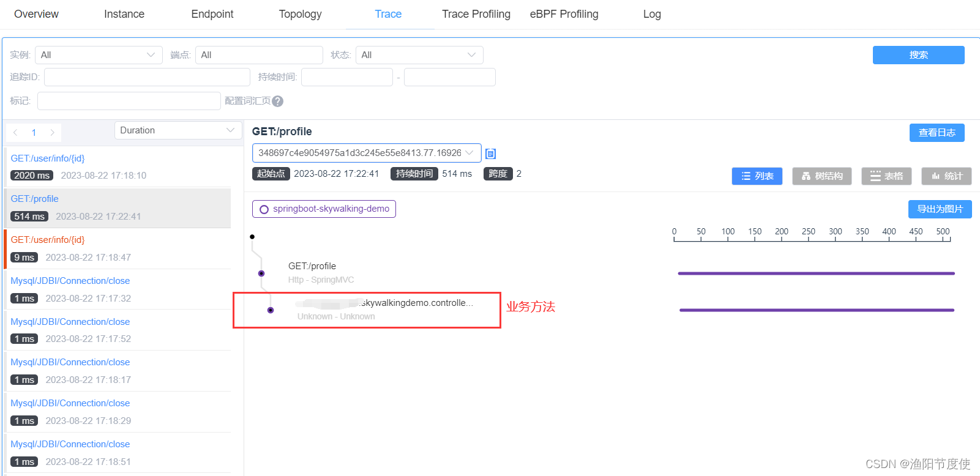Open Mysql/JDBI/Connection/close trace at 17:18:51
This screenshot has width=980, height=476.
[x=118, y=453]
